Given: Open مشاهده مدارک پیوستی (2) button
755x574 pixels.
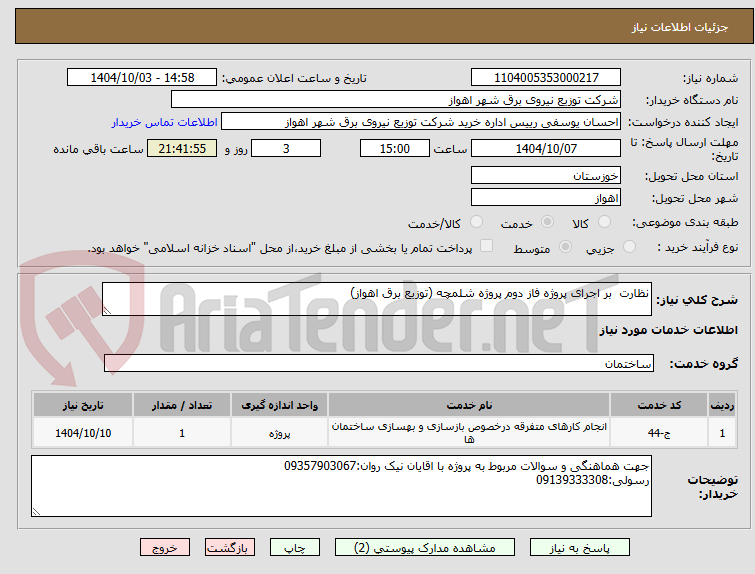Looking at the screenshot, I should click(x=425, y=548).
